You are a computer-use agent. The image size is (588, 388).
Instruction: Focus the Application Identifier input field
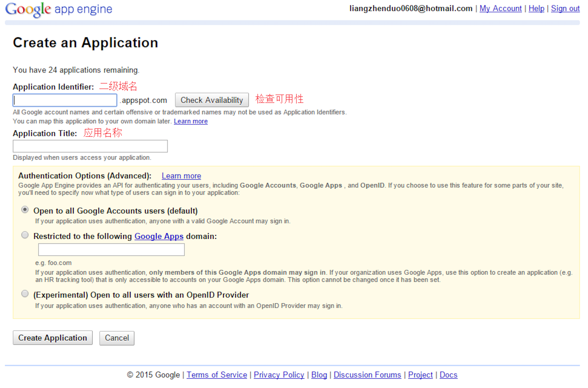tap(65, 100)
